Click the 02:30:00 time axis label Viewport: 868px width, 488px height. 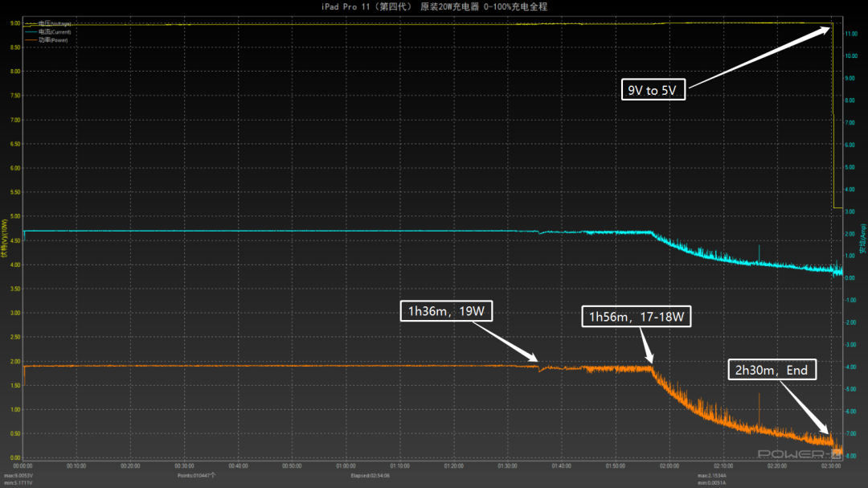(x=831, y=466)
